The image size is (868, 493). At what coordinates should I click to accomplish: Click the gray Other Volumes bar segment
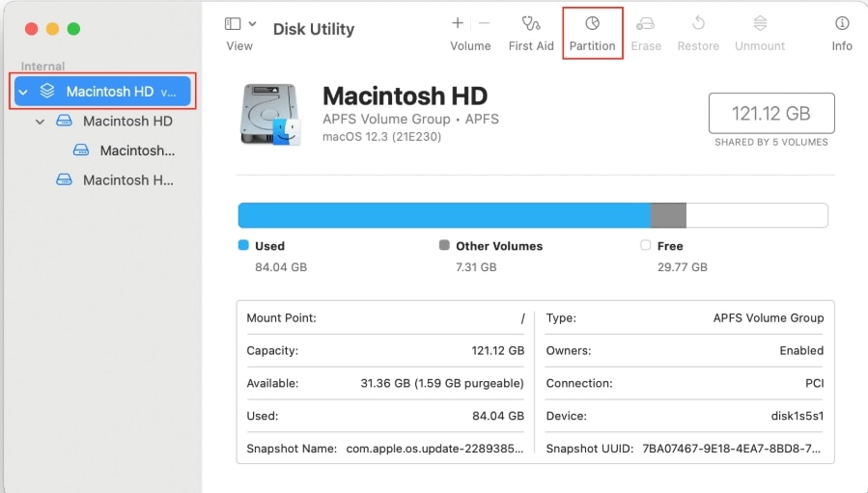[668, 215]
